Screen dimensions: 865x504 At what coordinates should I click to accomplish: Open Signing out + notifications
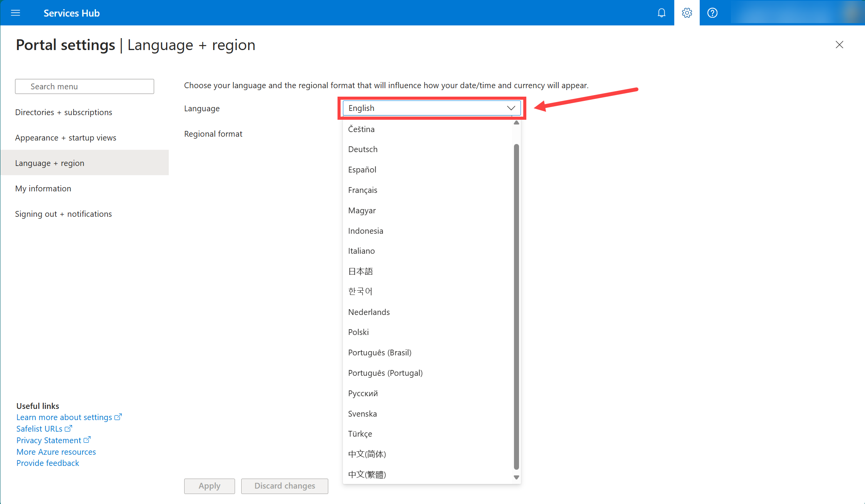63,214
